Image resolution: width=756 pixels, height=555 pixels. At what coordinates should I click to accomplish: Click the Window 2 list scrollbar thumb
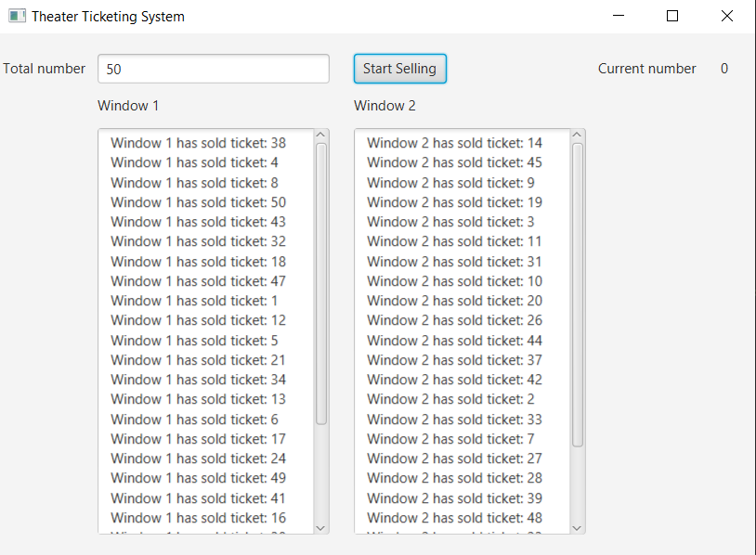[x=577, y=295]
